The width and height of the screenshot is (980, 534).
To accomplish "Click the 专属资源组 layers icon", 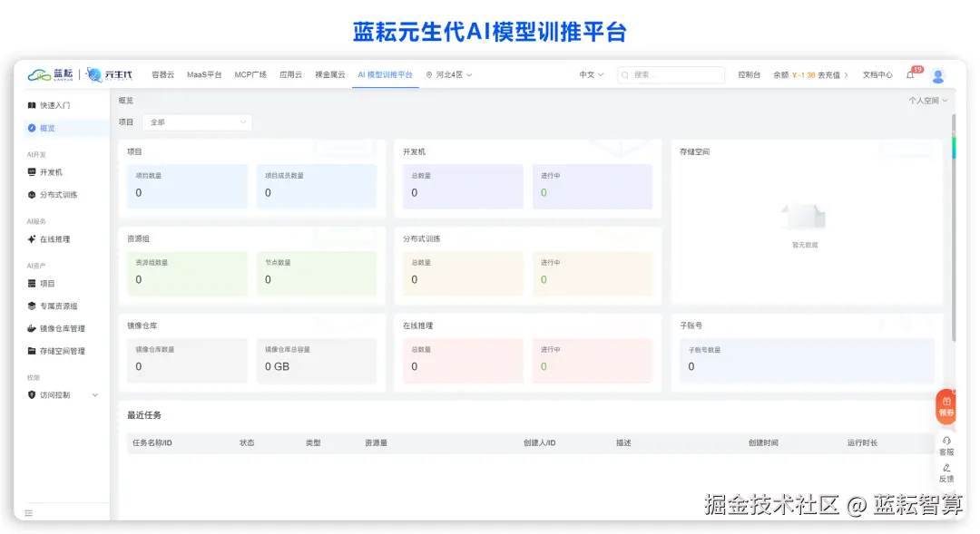I will click(x=31, y=306).
